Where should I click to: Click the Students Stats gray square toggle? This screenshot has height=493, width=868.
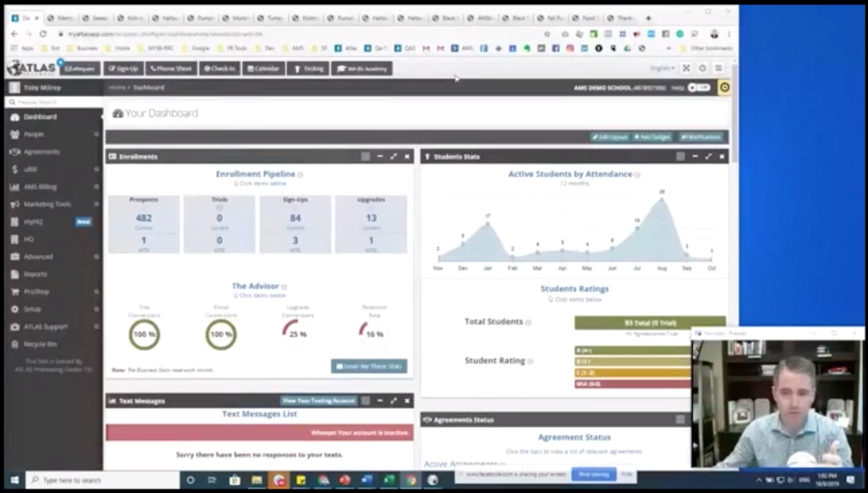tap(680, 157)
